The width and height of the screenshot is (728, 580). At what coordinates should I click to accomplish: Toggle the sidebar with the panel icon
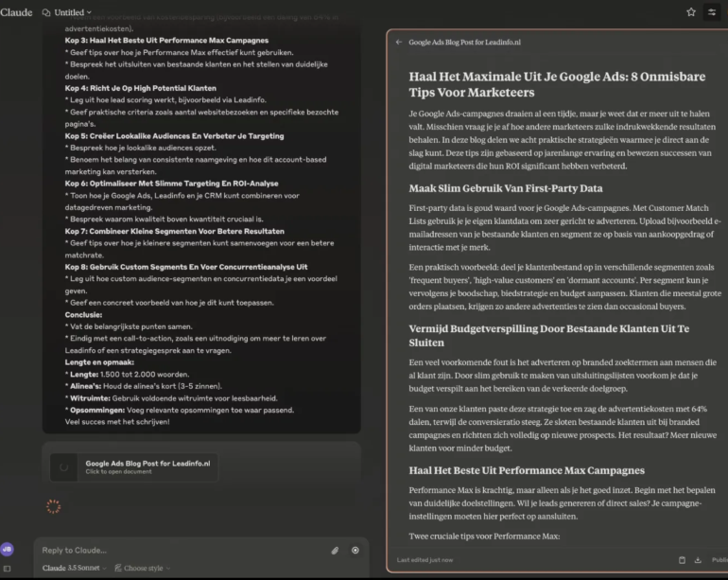coord(7,569)
